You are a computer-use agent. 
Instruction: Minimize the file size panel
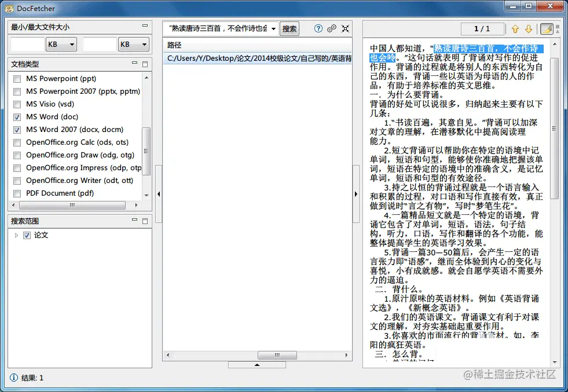pyautogui.click(x=145, y=25)
